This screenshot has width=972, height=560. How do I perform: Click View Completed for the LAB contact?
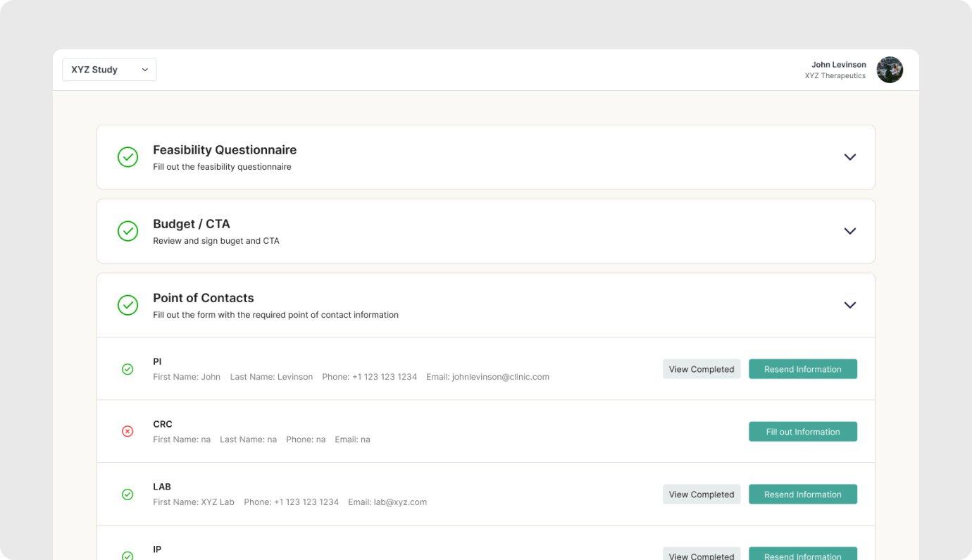coord(701,494)
